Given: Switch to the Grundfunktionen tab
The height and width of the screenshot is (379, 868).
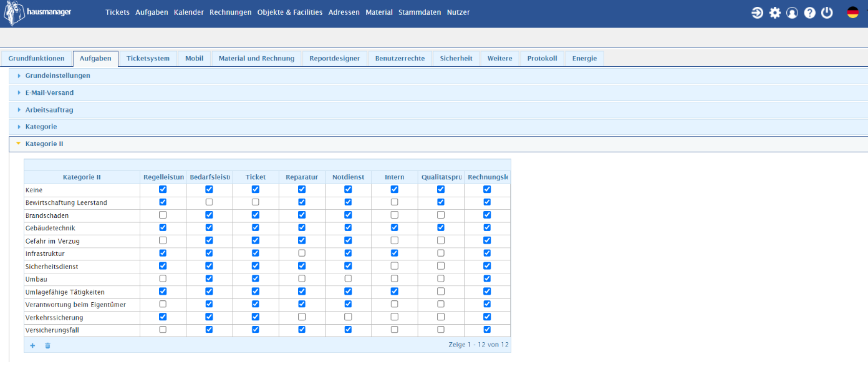Looking at the screenshot, I should point(36,59).
